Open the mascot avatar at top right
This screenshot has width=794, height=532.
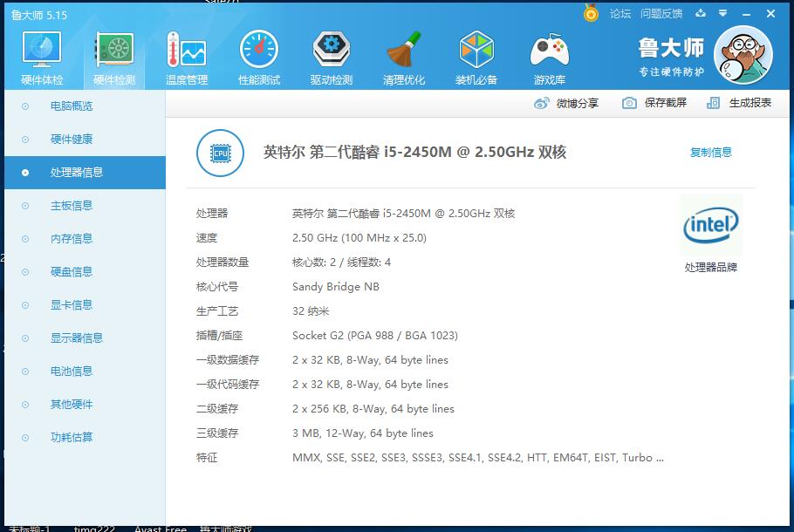743,54
